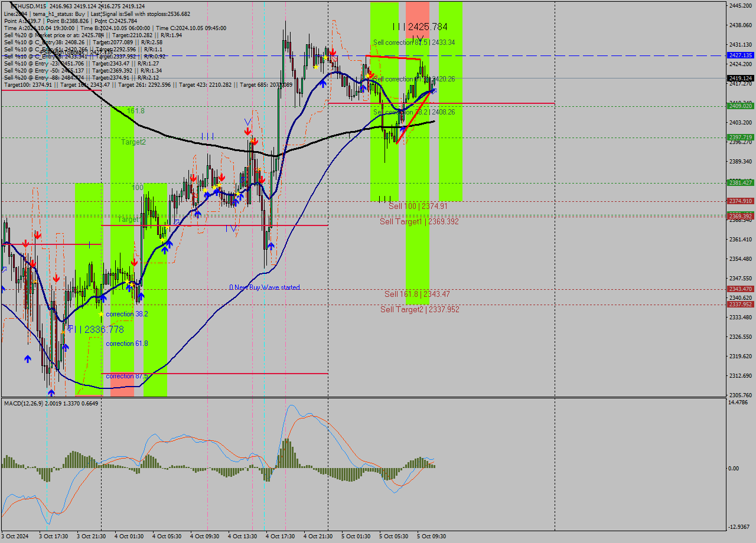Image resolution: width=756 pixels, height=543 pixels.
Task: Click the 4 Oct 09:30 time label
Action: (x=204, y=537)
